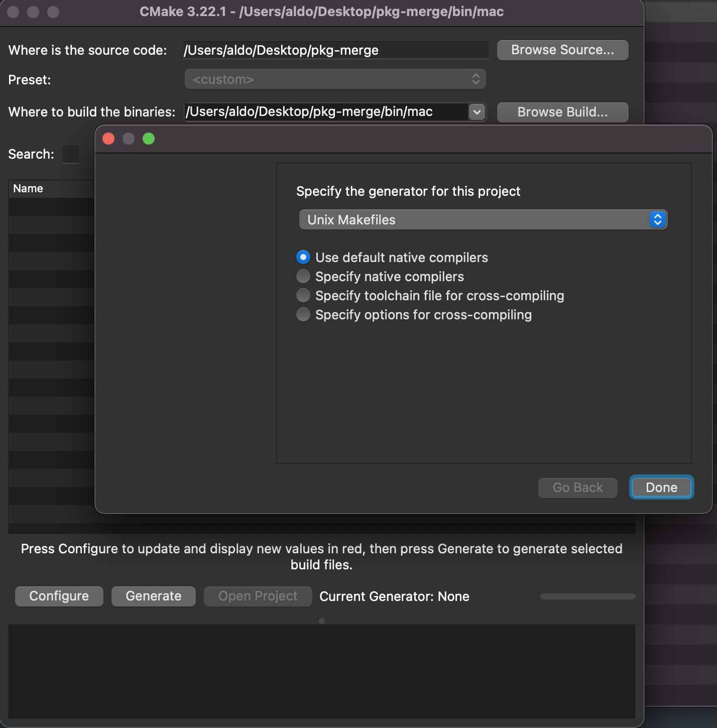Open the Unix Makefiles generator dropdown
The width and height of the screenshot is (717, 728).
point(483,220)
